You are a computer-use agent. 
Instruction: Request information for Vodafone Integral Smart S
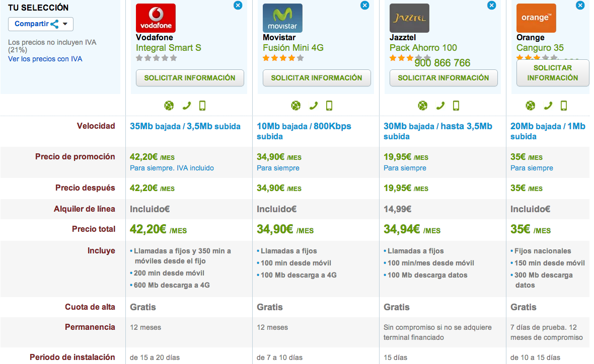point(190,78)
